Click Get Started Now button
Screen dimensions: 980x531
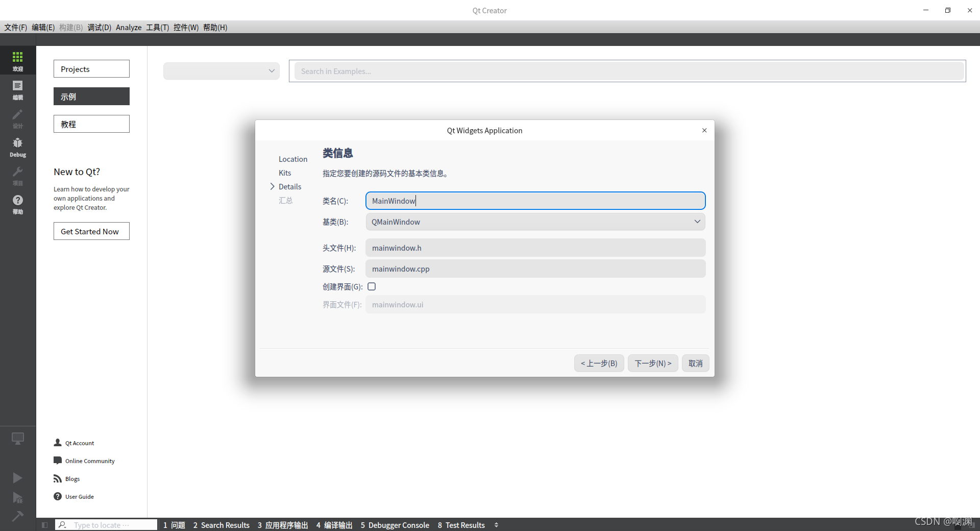tap(91, 231)
